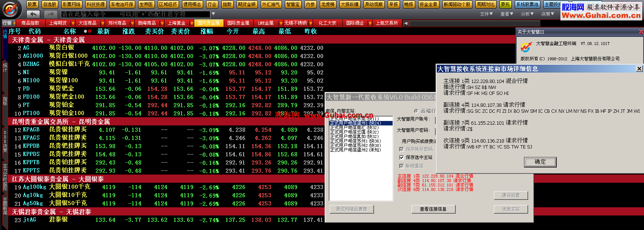Click the tab bar scroll-left arrow
Image resolution: width=644 pixels, height=230 pixels.
click(x=406, y=23)
